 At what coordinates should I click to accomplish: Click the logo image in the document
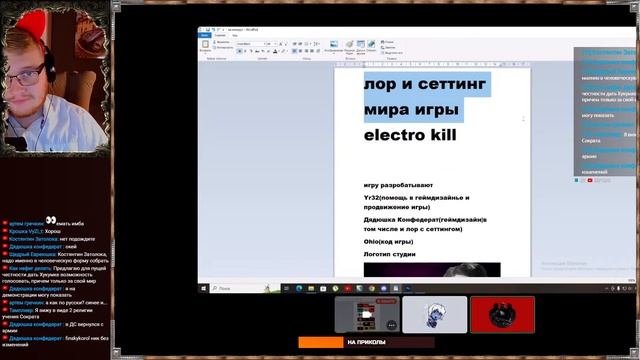(x=432, y=270)
